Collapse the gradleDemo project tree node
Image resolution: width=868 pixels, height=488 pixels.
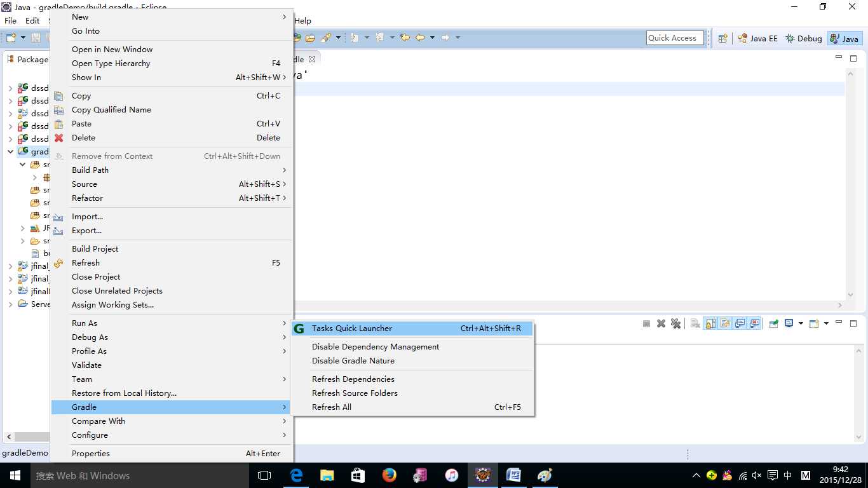pyautogui.click(x=10, y=151)
